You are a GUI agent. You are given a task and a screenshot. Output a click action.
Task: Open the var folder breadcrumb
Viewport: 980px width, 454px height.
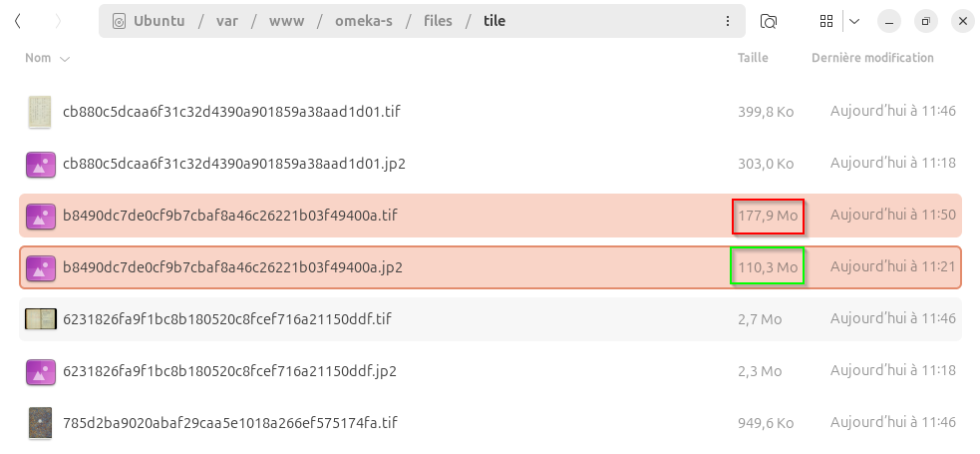(x=227, y=21)
